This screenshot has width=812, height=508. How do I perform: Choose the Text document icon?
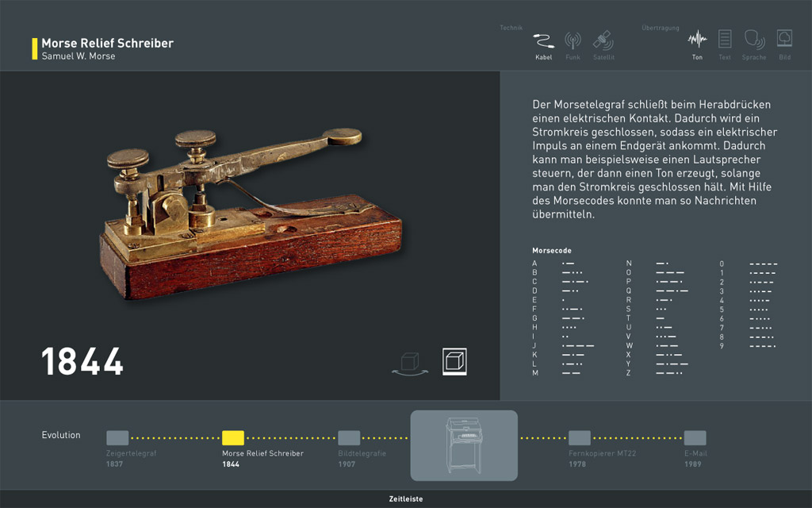[x=725, y=40]
